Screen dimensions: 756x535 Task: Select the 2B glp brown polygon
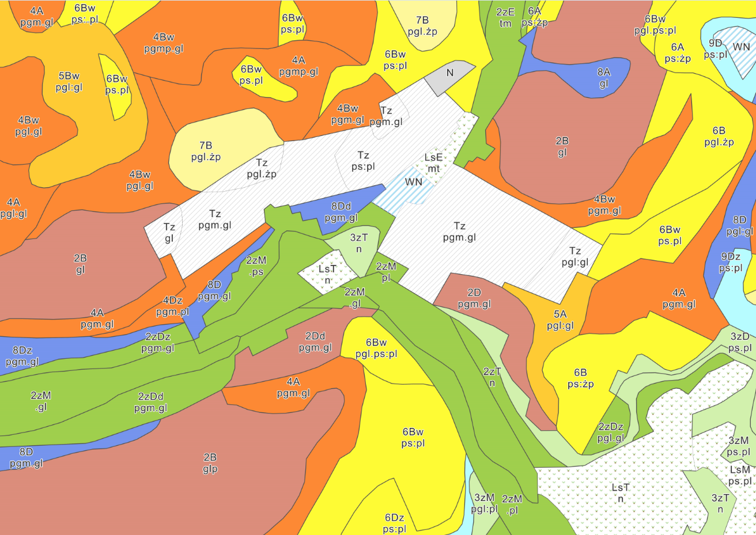click(x=210, y=463)
